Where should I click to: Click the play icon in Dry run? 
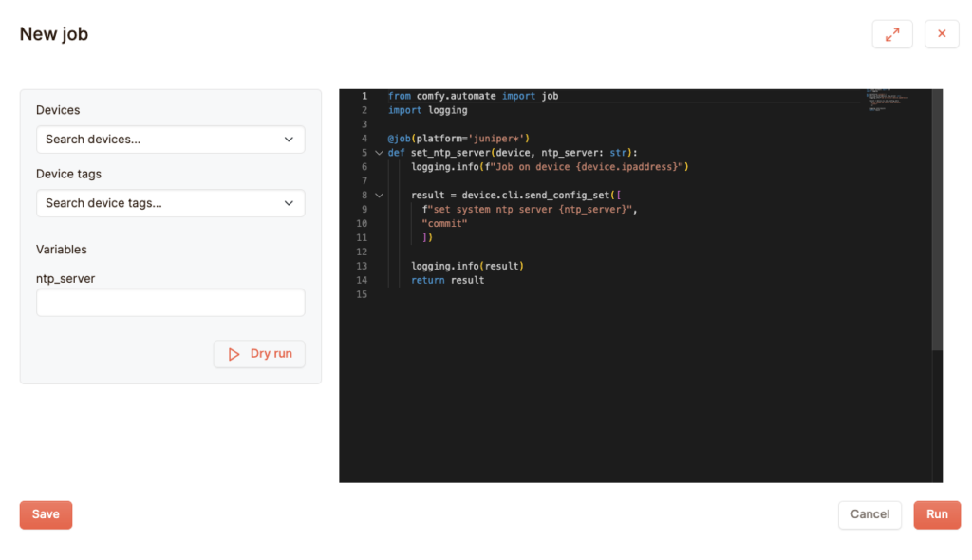[234, 354]
